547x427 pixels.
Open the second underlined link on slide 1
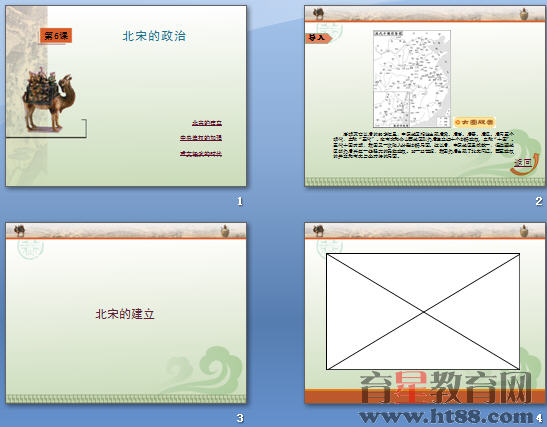coord(201,138)
